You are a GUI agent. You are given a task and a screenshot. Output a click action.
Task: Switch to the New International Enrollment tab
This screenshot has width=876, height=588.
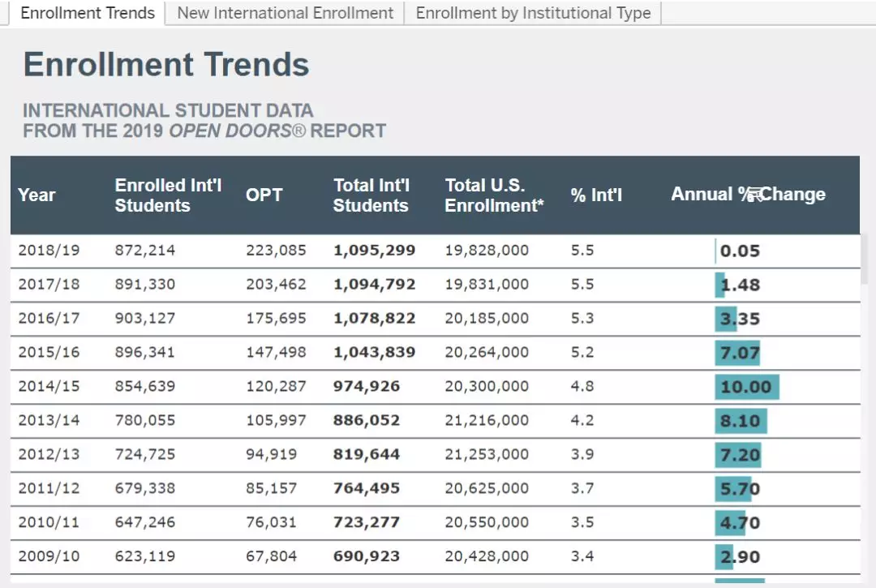(285, 13)
